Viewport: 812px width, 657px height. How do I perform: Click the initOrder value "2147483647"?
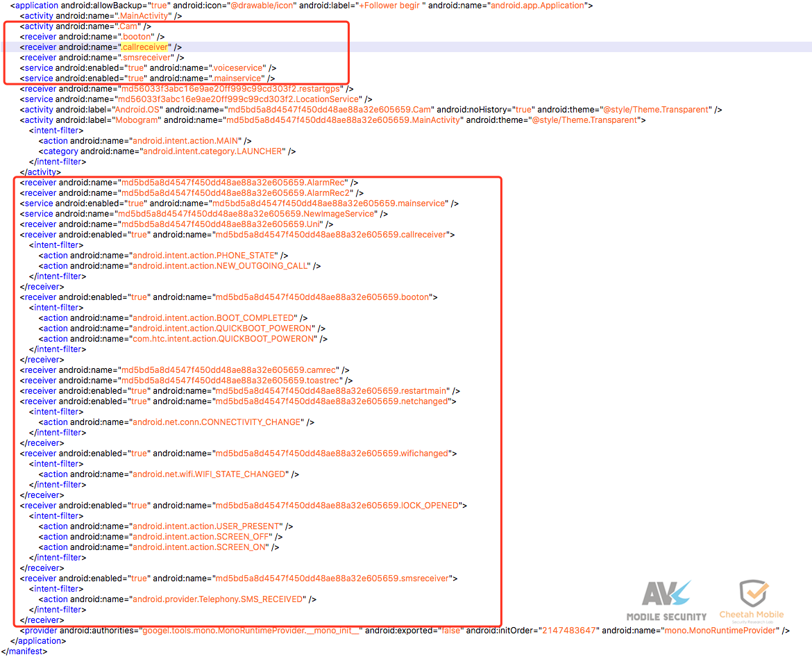coord(568,631)
